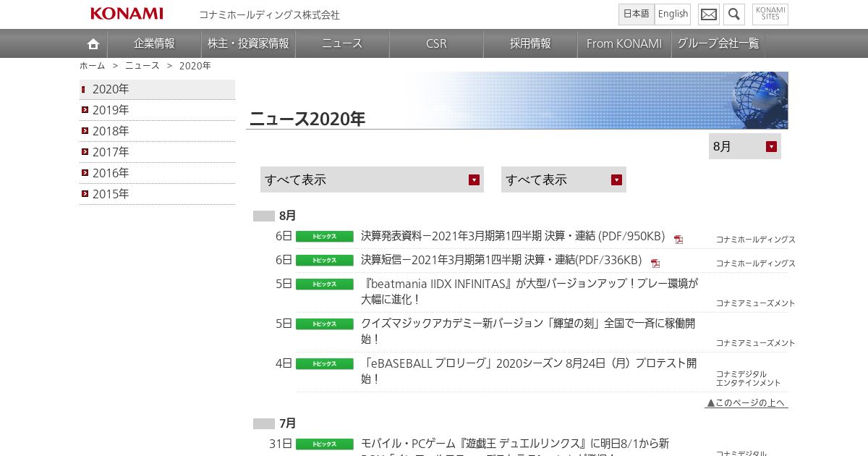This screenshot has width=868, height=456.
Task: Click ニュース breadcrumb link
Action: pos(142,65)
